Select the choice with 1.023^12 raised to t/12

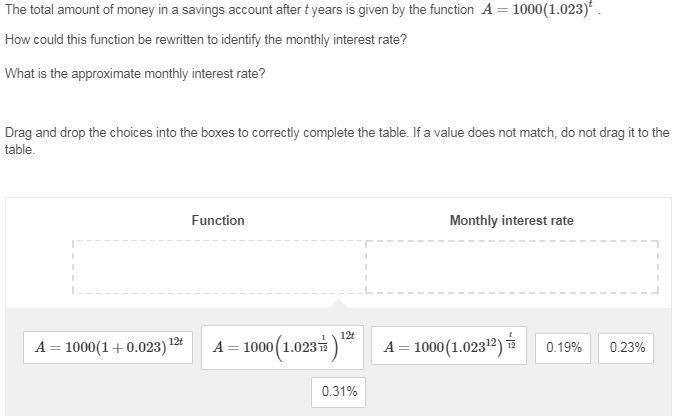[452, 347]
